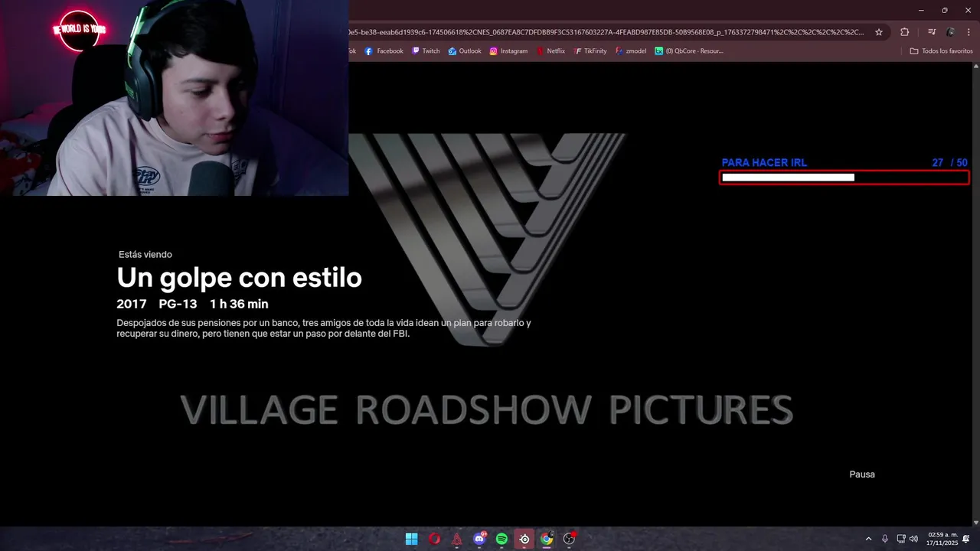The image size is (980, 551).
Task: Open the volume tray icon
Action: point(913,539)
